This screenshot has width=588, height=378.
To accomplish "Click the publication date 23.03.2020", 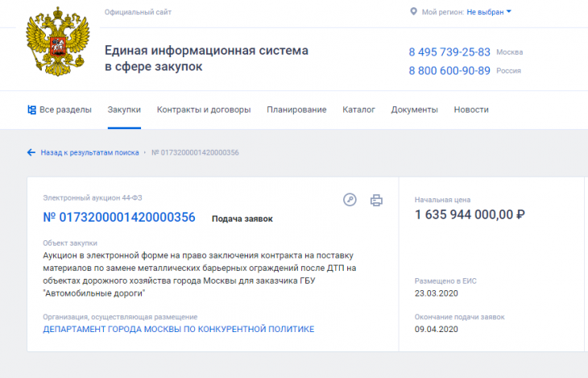I will coord(436,293).
